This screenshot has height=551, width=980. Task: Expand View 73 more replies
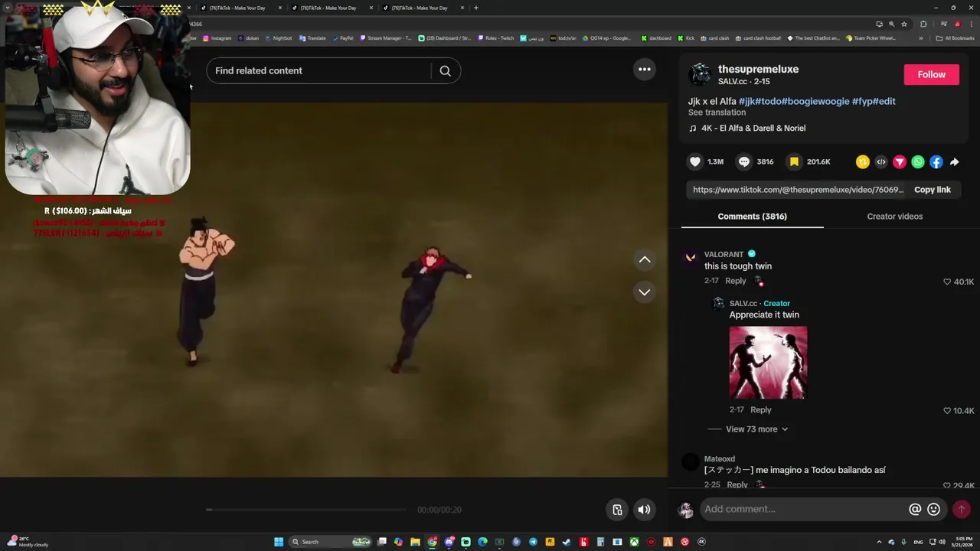pyautogui.click(x=756, y=429)
